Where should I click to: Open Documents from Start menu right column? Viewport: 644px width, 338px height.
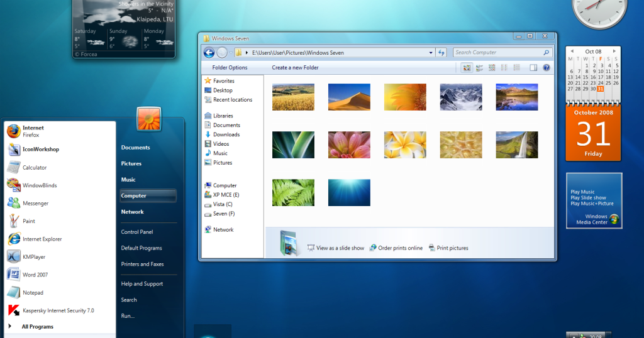[x=136, y=148]
